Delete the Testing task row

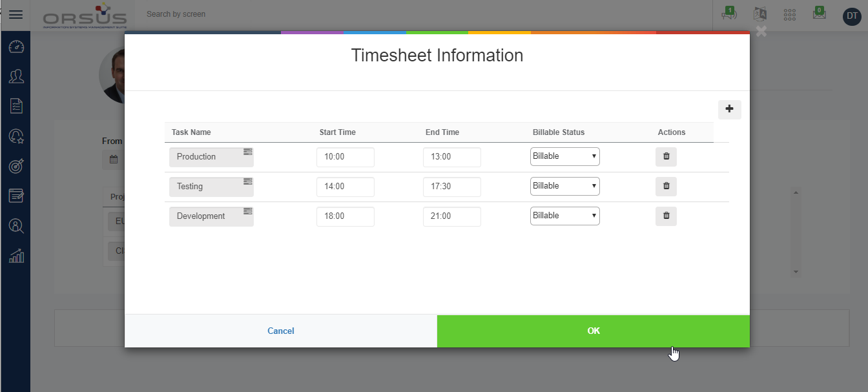click(x=666, y=187)
